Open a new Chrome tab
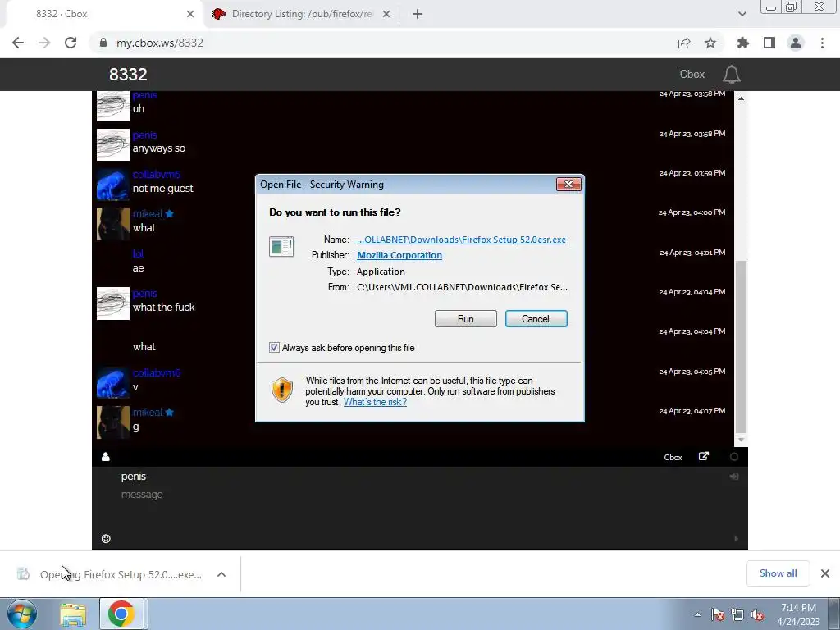The height and width of the screenshot is (630, 840). point(418,14)
